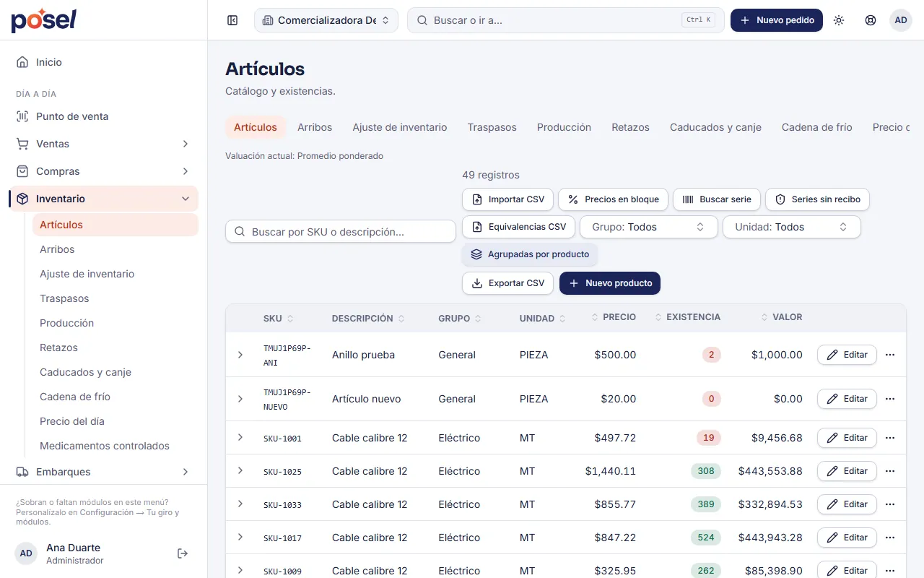This screenshot has height=578, width=924.
Task: Collapse the sidebar panel icon
Action: tap(232, 20)
